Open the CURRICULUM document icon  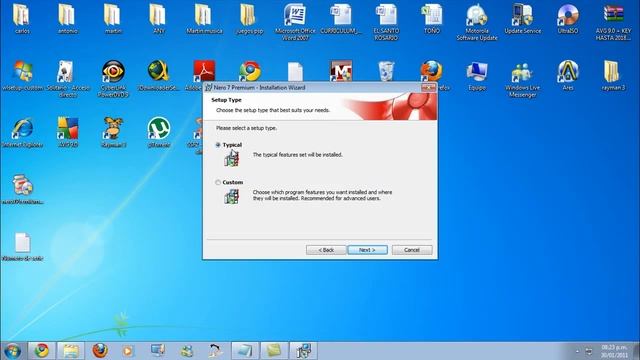pos(341,18)
